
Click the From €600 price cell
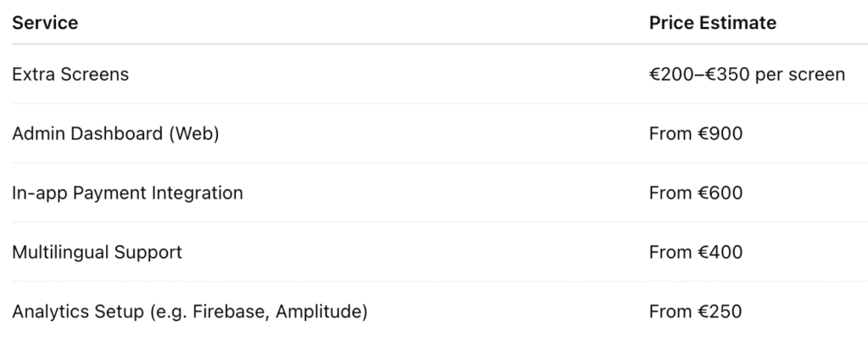tap(695, 193)
